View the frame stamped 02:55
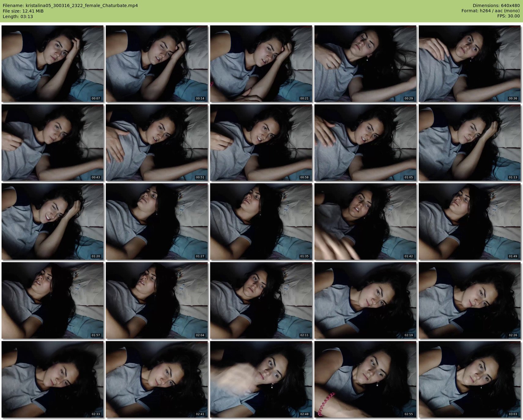Image resolution: width=523 pixels, height=420 pixels. point(365,379)
